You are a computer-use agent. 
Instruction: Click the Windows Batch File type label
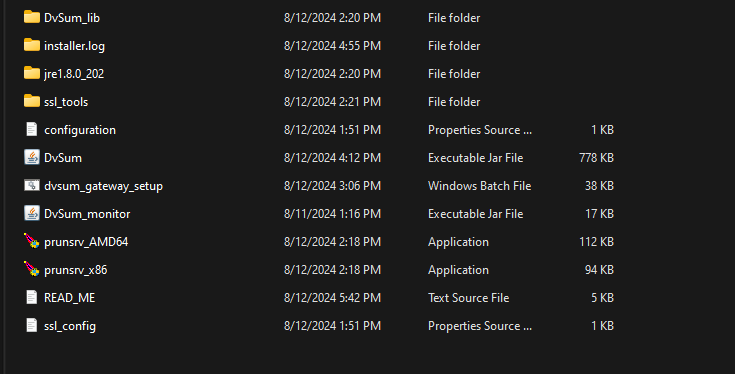pyautogui.click(x=480, y=186)
